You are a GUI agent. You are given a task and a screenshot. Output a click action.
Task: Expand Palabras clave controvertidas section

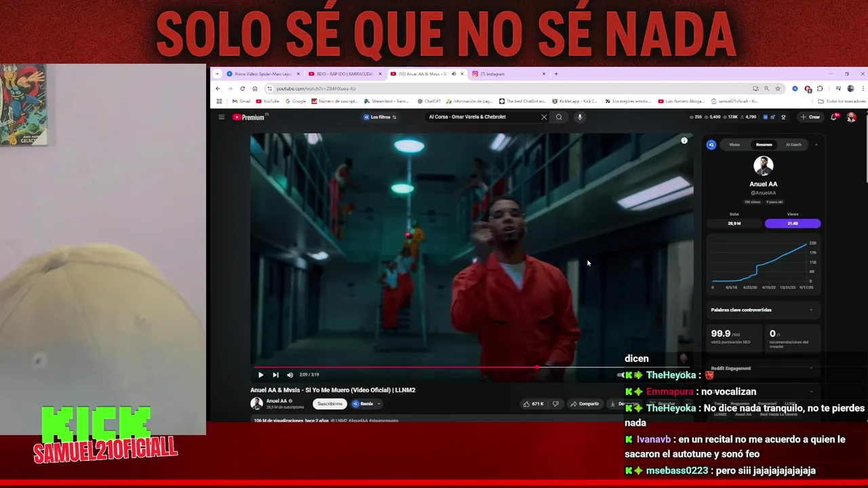coord(764,310)
